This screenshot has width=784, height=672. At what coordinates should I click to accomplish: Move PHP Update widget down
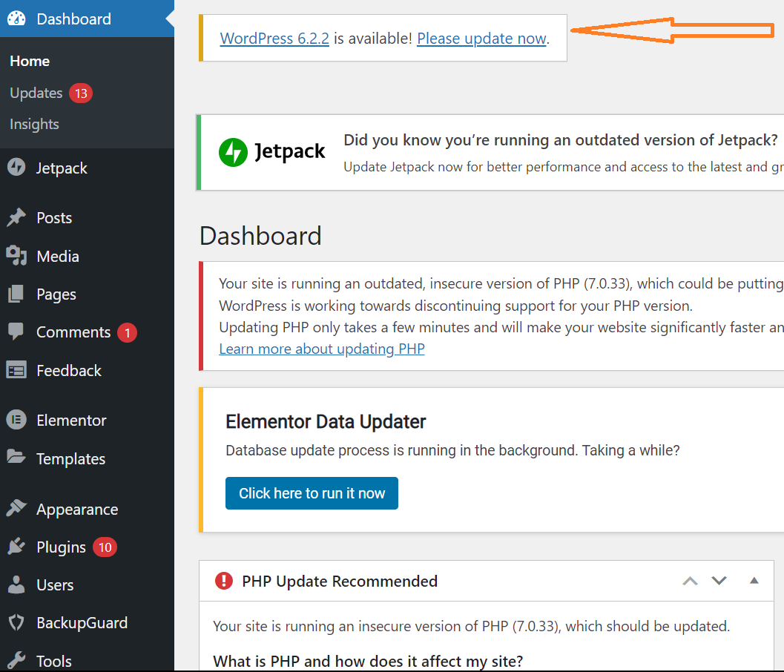(719, 581)
